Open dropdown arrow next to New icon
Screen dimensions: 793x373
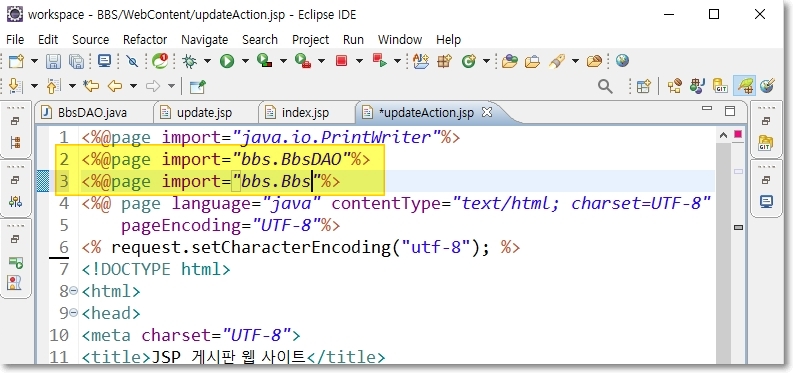pyautogui.click(x=34, y=61)
